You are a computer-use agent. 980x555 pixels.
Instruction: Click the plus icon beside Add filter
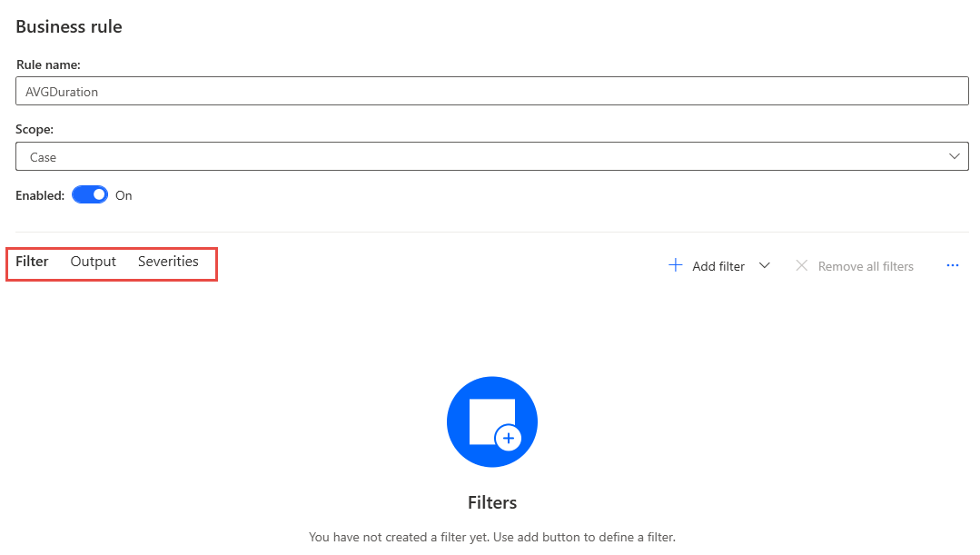click(676, 265)
